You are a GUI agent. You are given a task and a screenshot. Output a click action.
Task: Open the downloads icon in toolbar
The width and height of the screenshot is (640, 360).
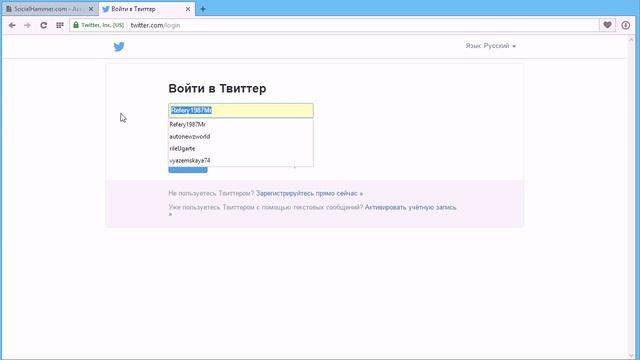(625, 25)
